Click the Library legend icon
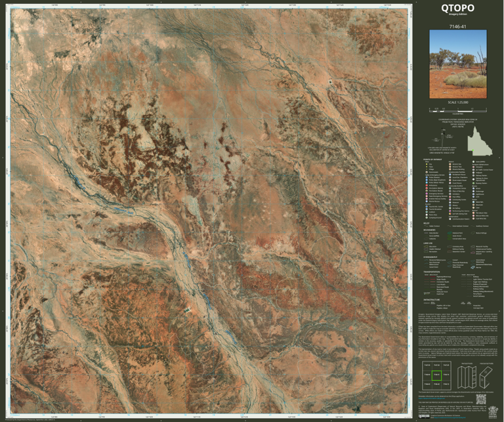 tap(450, 205)
